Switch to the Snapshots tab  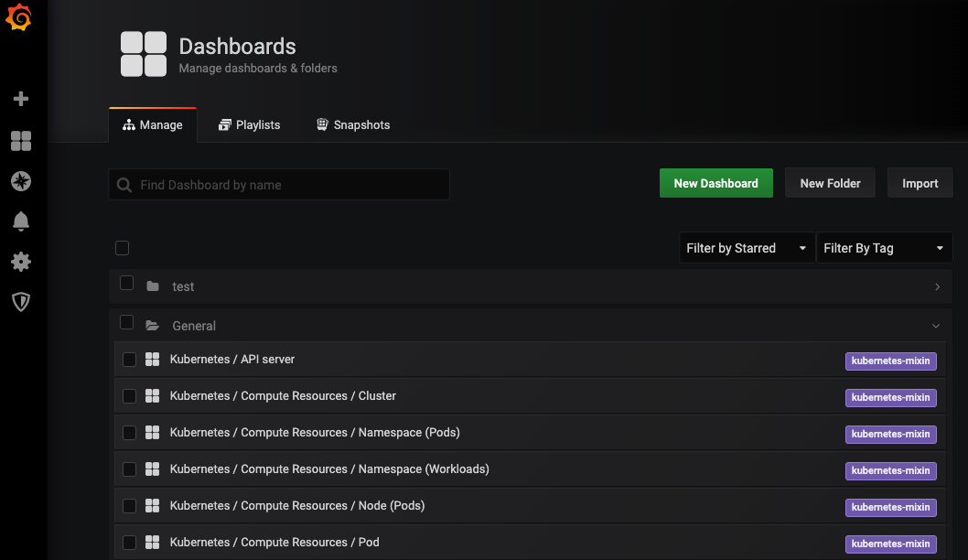click(x=353, y=124)
